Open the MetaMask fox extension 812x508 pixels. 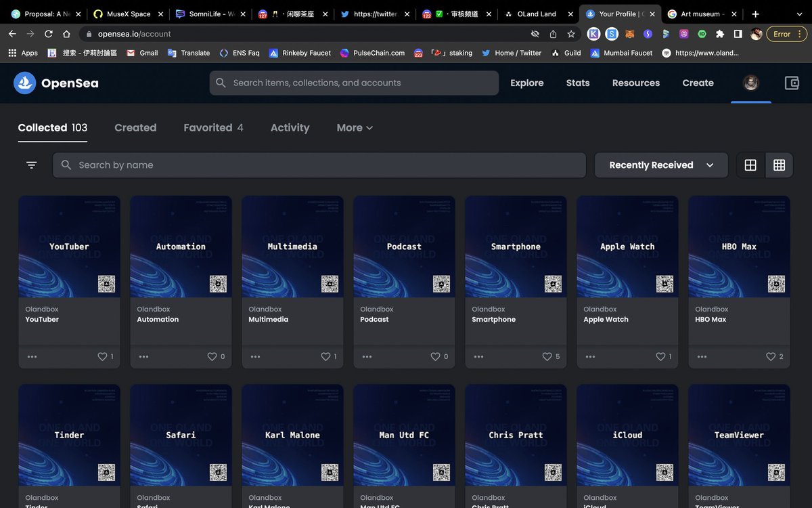629,34
